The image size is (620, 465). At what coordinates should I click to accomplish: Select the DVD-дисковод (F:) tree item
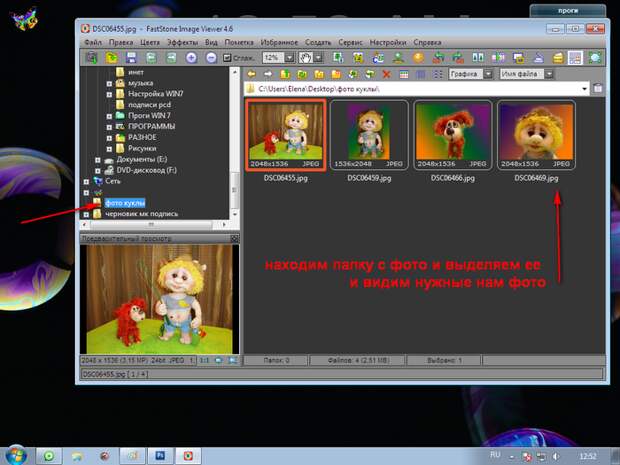click(x=146, y=170)
